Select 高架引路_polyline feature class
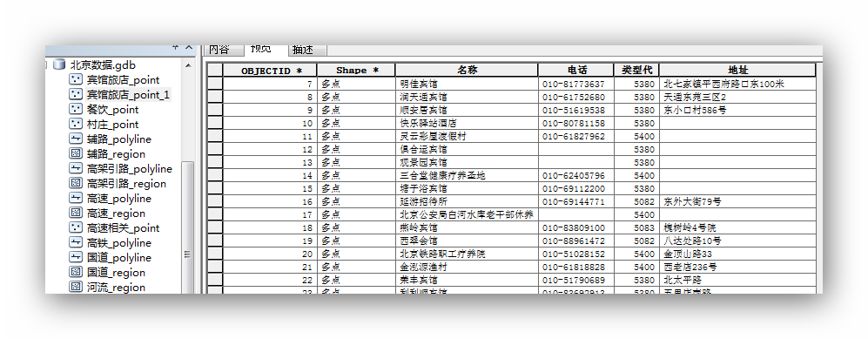Image resolution: width=868 pixels, height=339 pixels. tap(130, 169)
